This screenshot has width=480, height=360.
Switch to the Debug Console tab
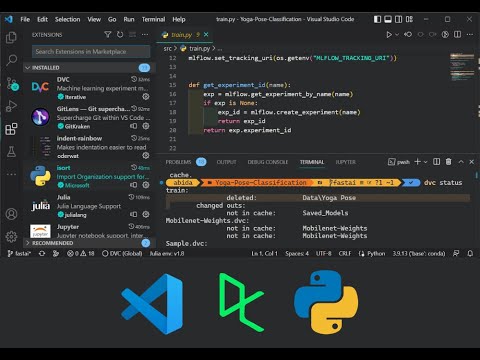[x=268, y=162]
